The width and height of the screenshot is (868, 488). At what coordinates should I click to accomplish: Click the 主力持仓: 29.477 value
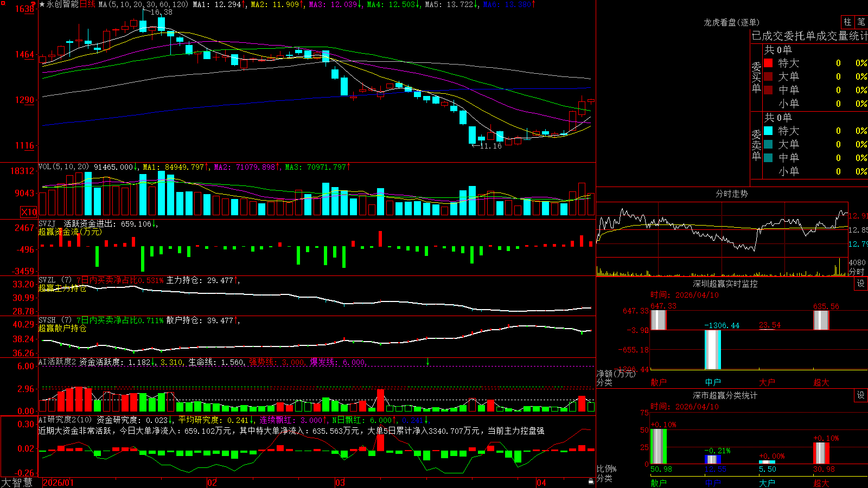pyautogui.click(x=200, y=280)
